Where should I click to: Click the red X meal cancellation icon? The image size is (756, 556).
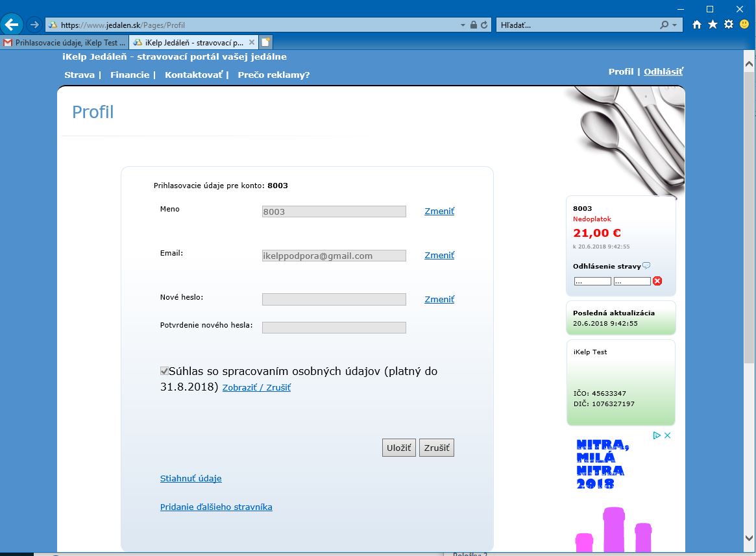point(657,281)
